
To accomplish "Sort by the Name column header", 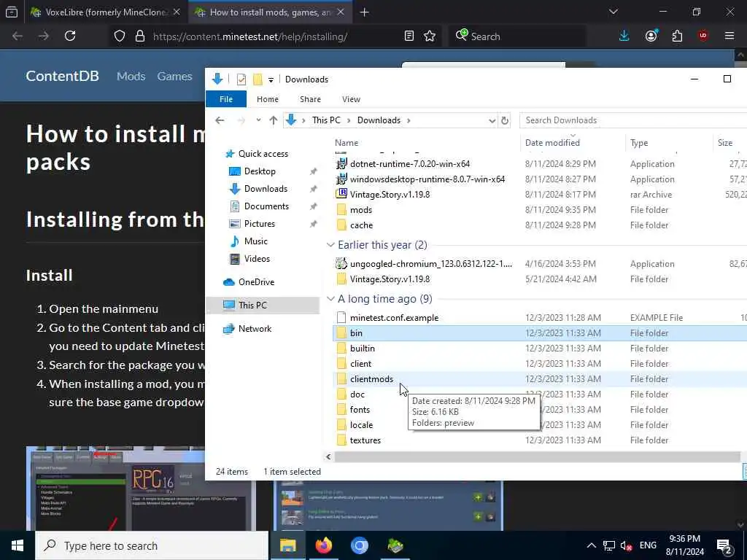I will [x=347, y=143].
